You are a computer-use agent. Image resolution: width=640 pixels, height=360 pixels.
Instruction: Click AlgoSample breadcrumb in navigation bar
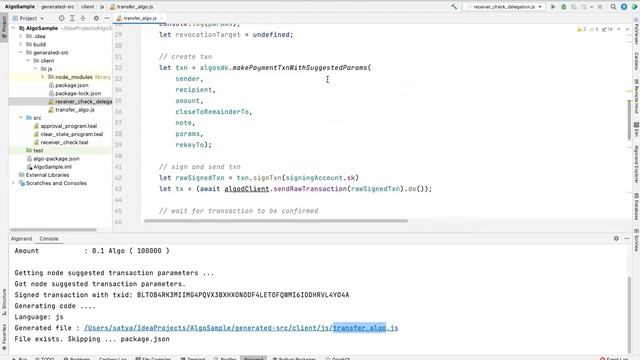pos(20,7)
